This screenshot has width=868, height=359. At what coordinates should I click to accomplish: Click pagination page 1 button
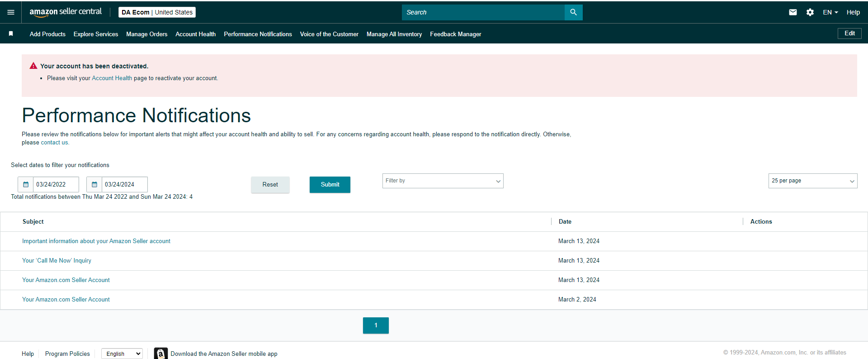[376, 325]
